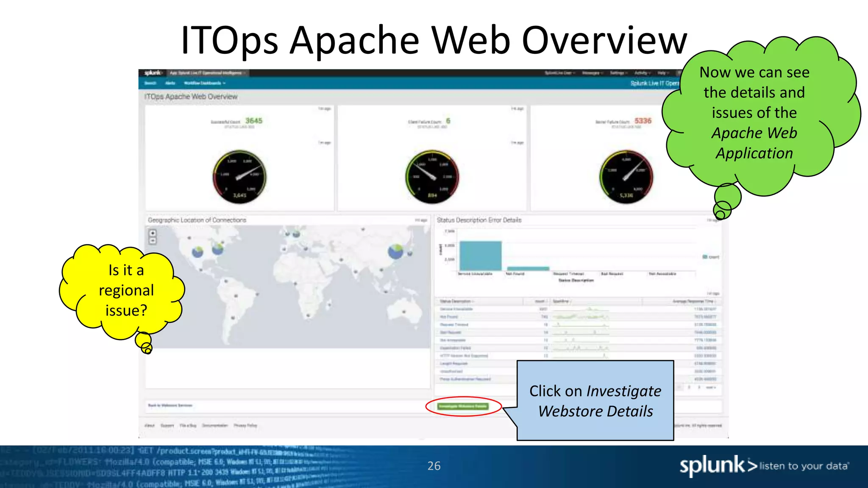Screen dimensions: 868x488
Task: Open the SplunkLive User account dropdown
Action: click(x=560, y=73)
